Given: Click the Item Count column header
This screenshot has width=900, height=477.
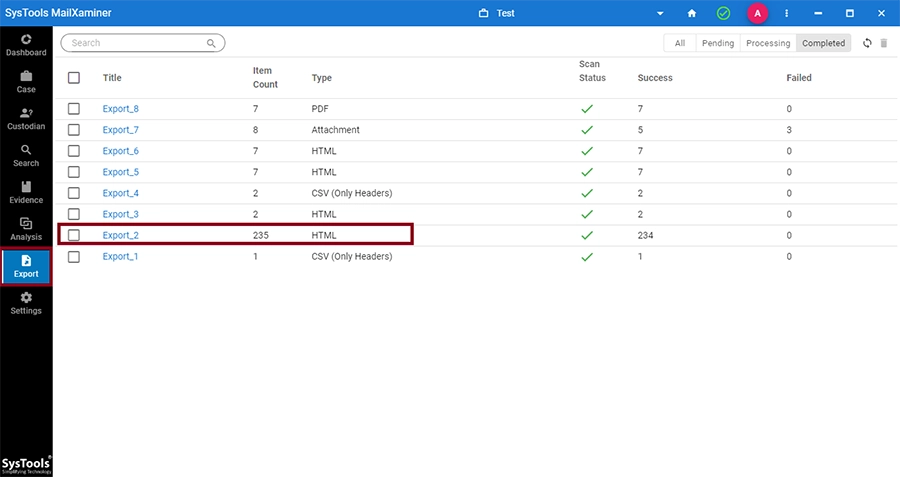Looking at the screenshot, I should pos(265,77).
